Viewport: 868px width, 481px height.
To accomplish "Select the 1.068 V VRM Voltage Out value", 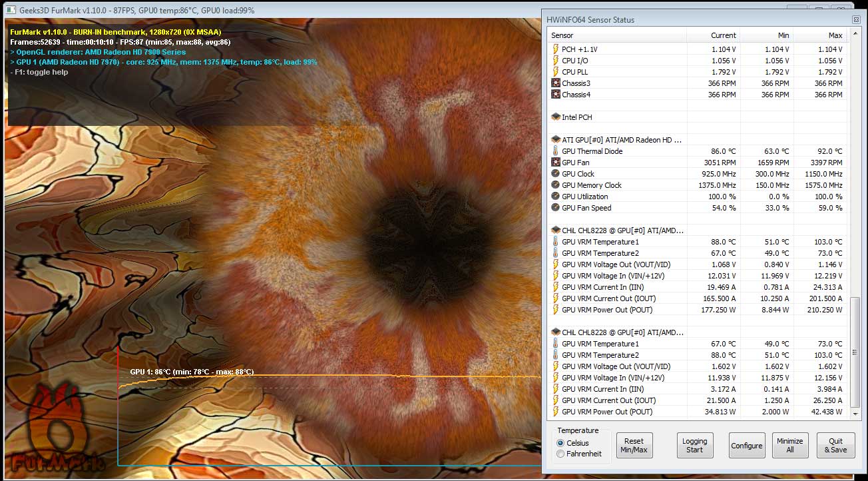I will point(723,264).
